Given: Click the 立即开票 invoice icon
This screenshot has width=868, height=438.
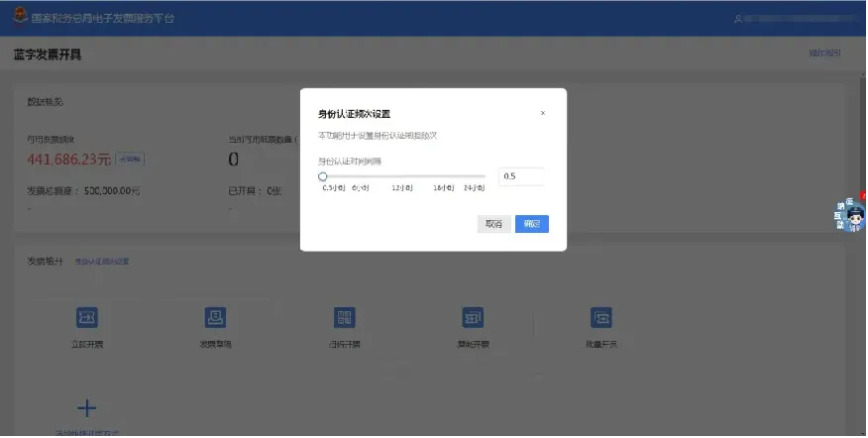Looking at the screenshot, I should coord(87,317).
